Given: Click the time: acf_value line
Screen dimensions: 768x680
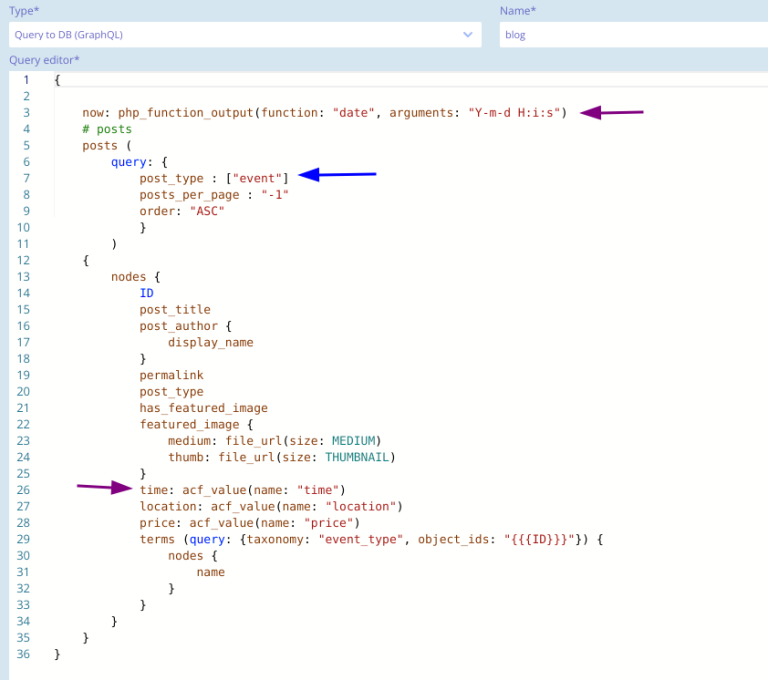Looking at the screenshot, I should click(242, 490).
